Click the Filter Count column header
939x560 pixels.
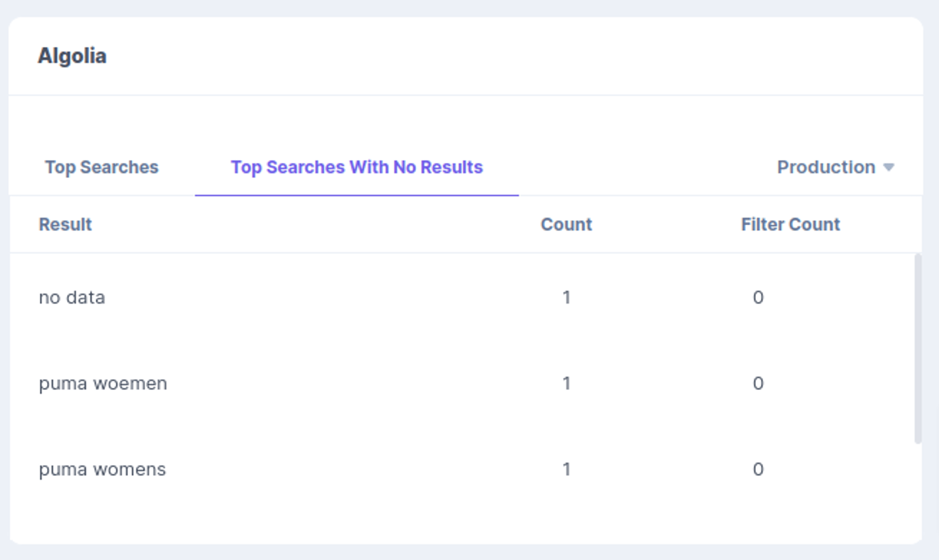(x=790, y=225)
